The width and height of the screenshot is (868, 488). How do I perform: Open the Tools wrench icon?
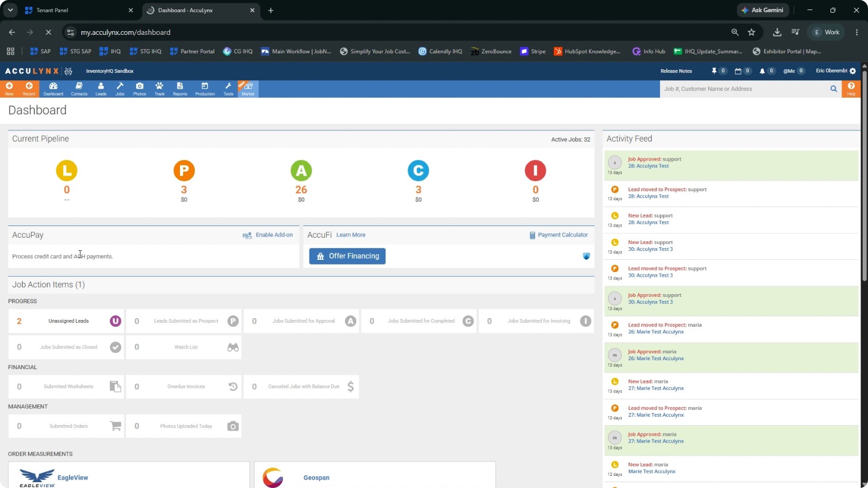tap(228, 89)
